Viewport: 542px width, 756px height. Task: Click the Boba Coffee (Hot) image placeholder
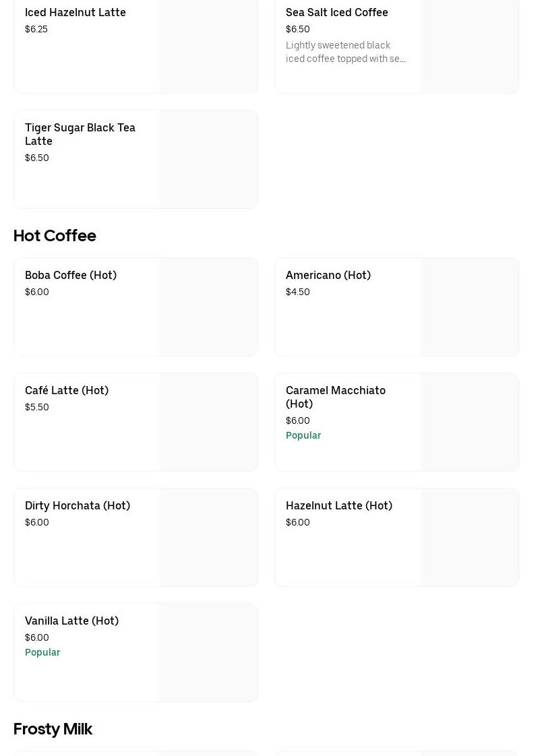(x=208, y=307)
